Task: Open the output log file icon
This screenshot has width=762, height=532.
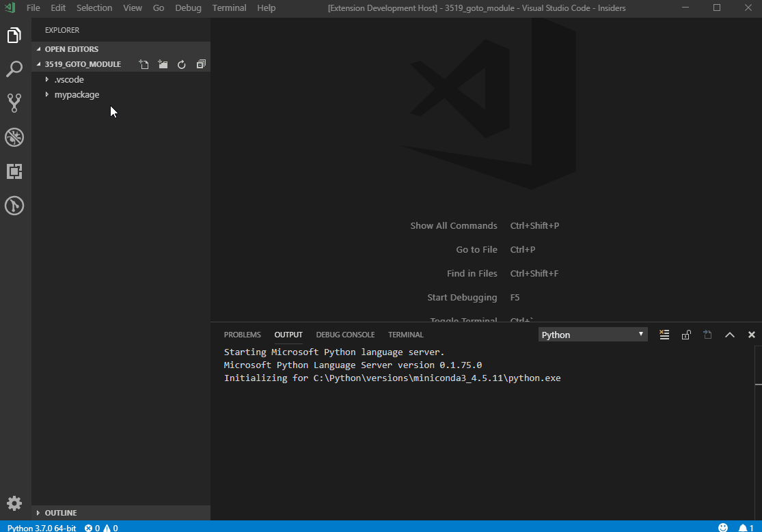Action: (707, 334)
